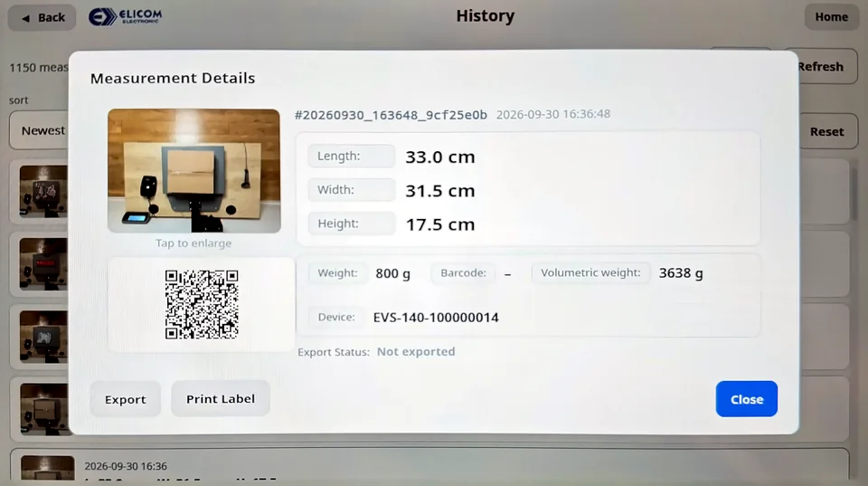Click the Tap to enlarge caption

pos(193,243)
